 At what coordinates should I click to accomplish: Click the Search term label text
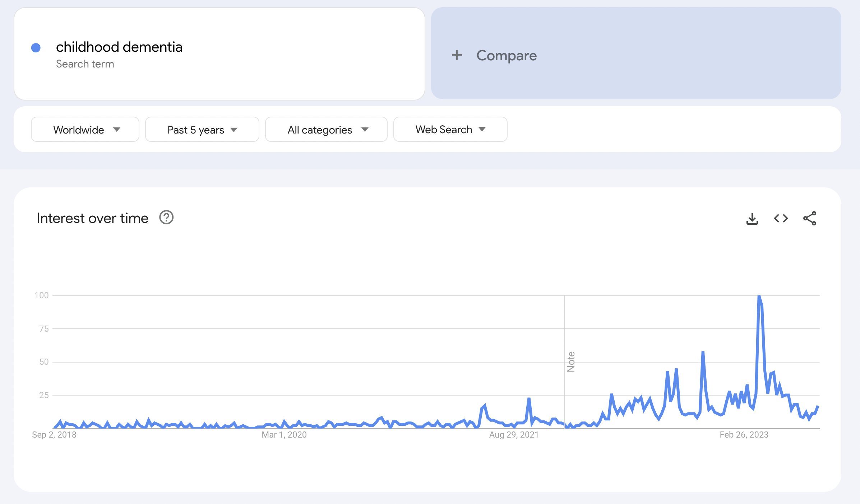85,64
